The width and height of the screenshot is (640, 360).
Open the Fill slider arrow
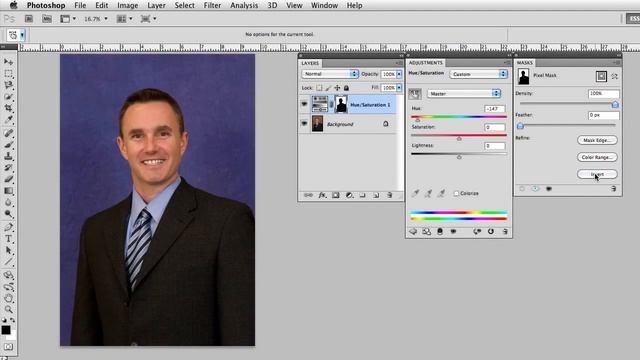pos(399,88)
